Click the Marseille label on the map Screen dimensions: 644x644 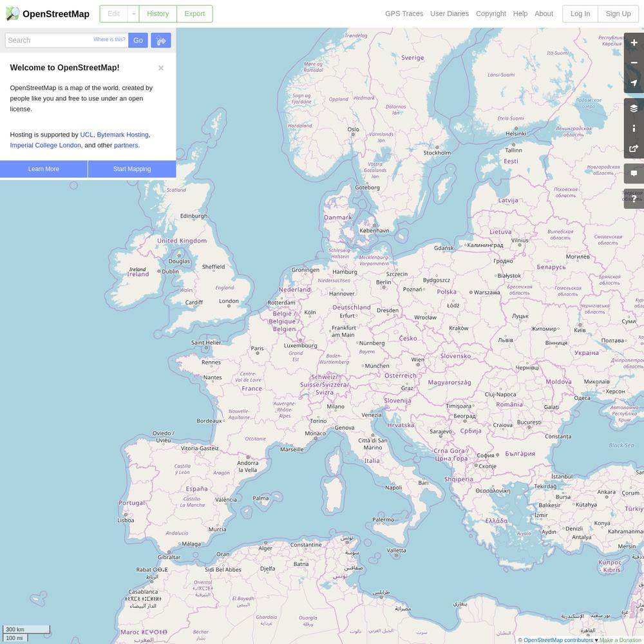(292, 450)
